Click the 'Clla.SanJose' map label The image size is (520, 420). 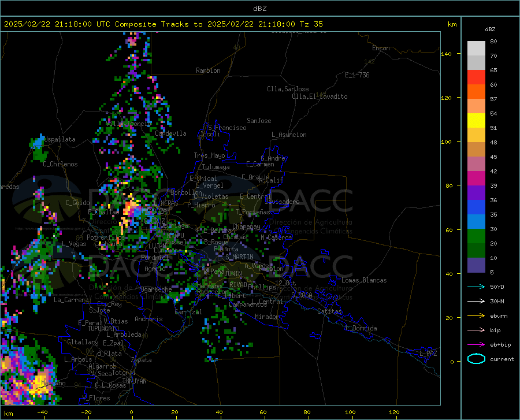(288, 89)
